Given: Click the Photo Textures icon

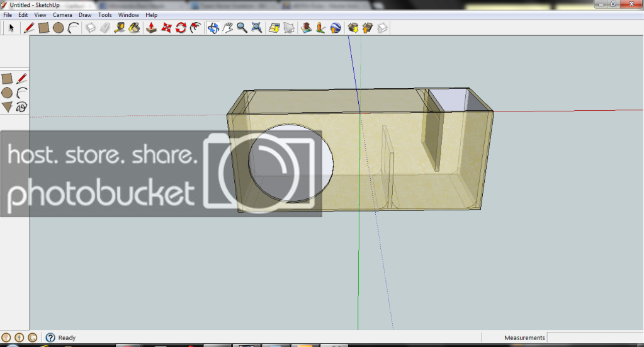Looking at the screenshot, I should point(321,28).
